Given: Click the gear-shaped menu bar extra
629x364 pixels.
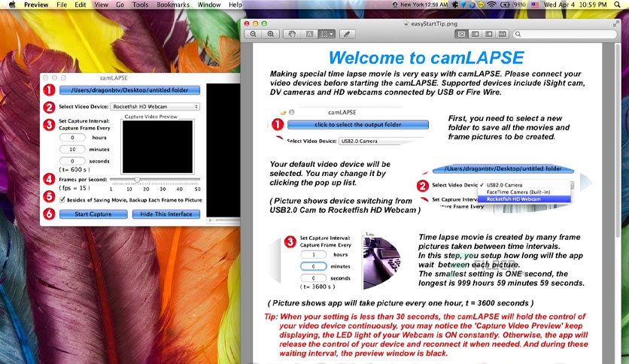Looking at the screenshot, I should [455, 5].
